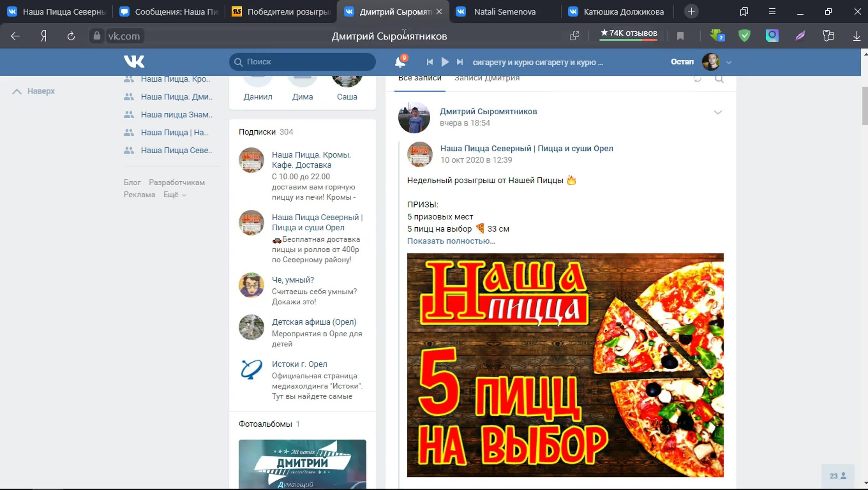Switch to Наша Пицца Северный tab
The image size is (868, 490).
(56, 12)
